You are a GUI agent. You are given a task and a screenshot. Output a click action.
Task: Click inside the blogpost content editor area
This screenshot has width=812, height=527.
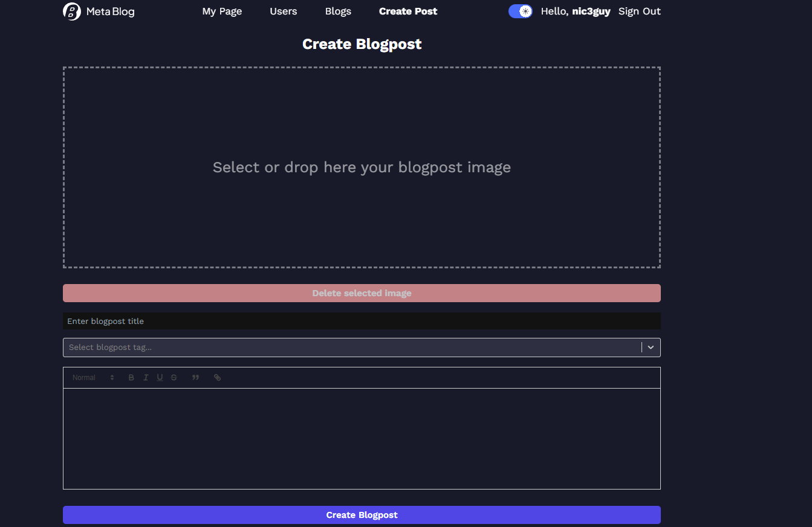pos(362,439)
